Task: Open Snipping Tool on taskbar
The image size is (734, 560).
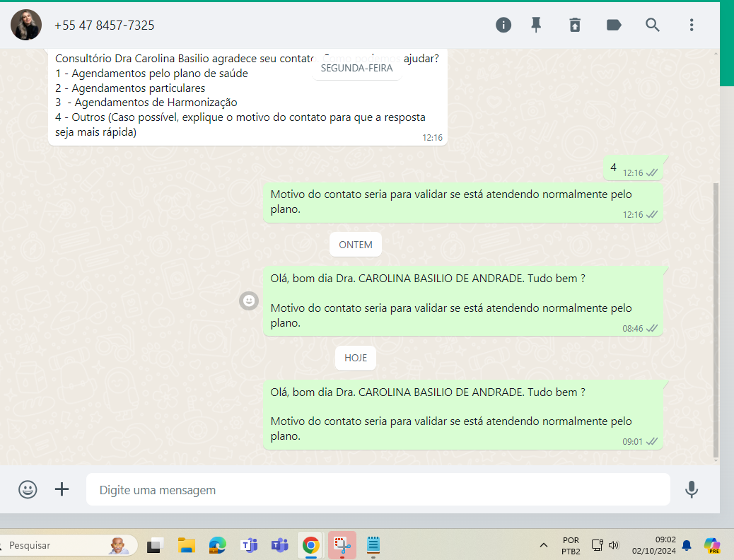Action: click(342, 545)
